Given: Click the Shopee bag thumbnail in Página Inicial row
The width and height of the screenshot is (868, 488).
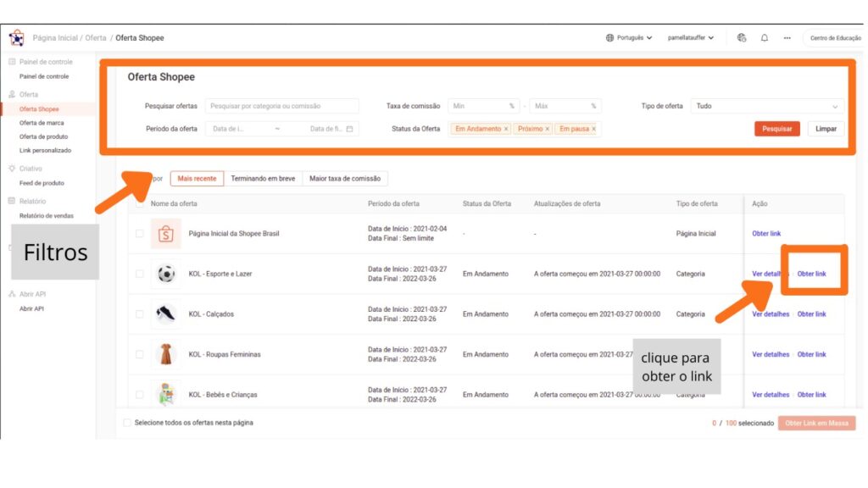Looking at the screenshot, I should (x=165, y=234).
